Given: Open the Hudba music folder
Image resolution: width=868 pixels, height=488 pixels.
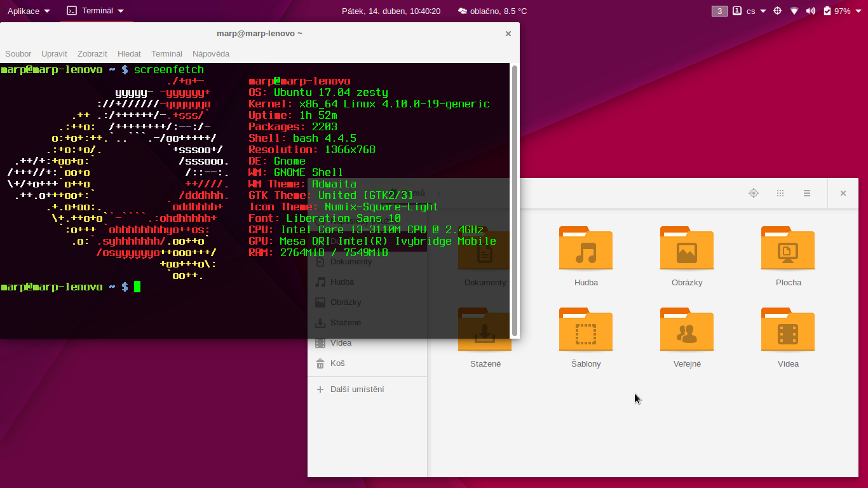Looking at the screenshot, I should [585, 248].
